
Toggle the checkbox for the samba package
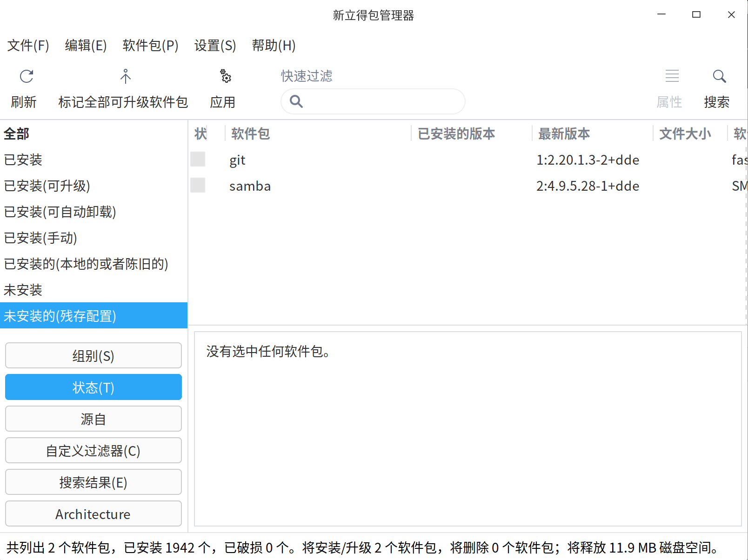pos(197,185)
